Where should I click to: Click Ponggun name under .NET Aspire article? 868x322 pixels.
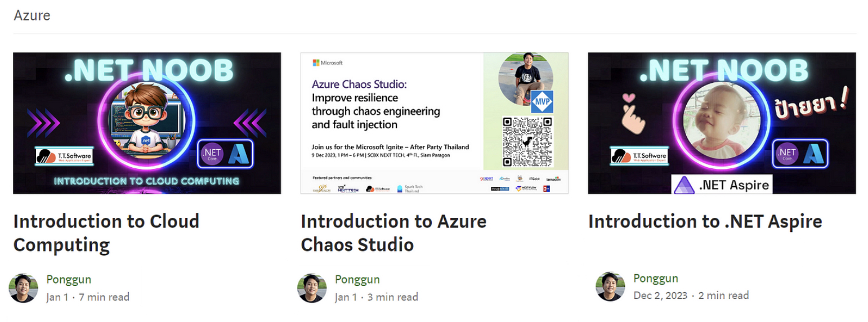pyautogui.click(x=656, y=278)
